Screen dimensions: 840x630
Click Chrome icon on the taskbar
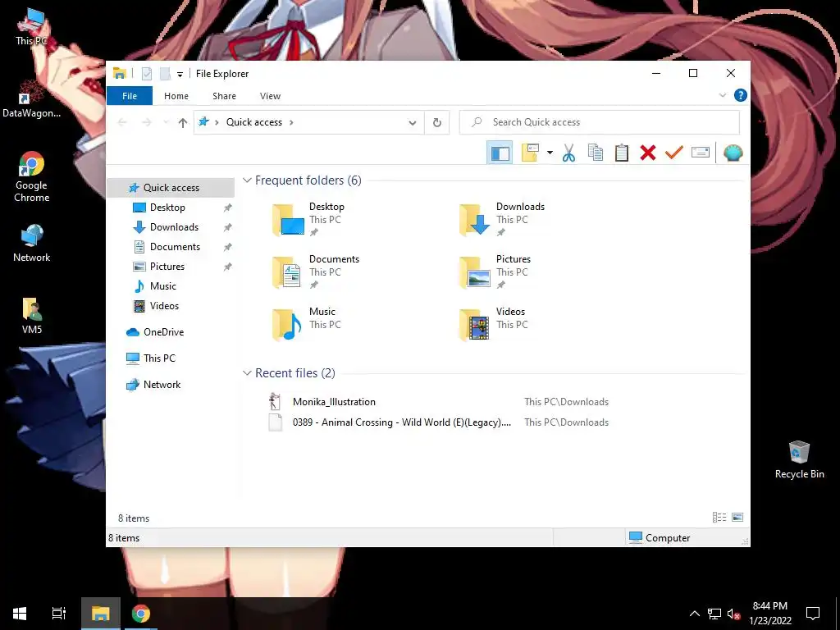141,614
